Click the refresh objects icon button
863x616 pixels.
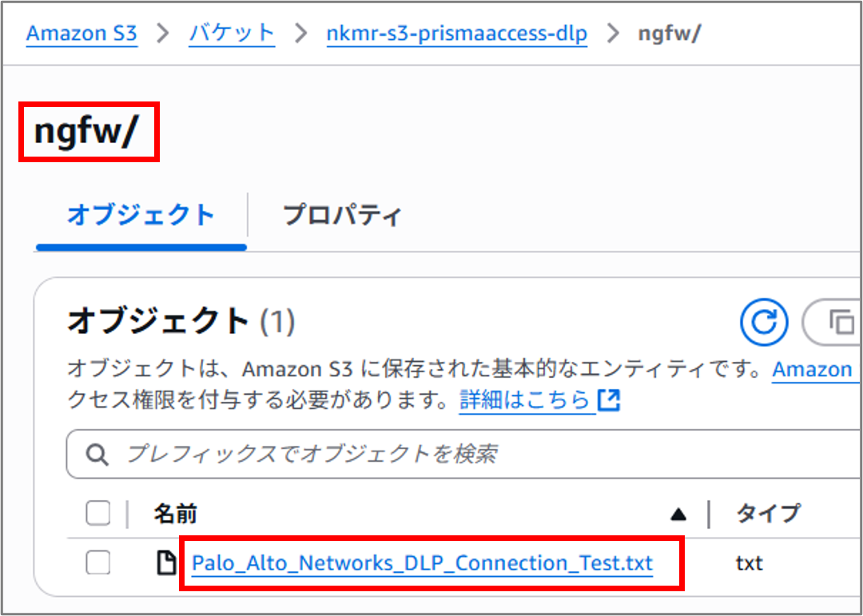(764, 322)
